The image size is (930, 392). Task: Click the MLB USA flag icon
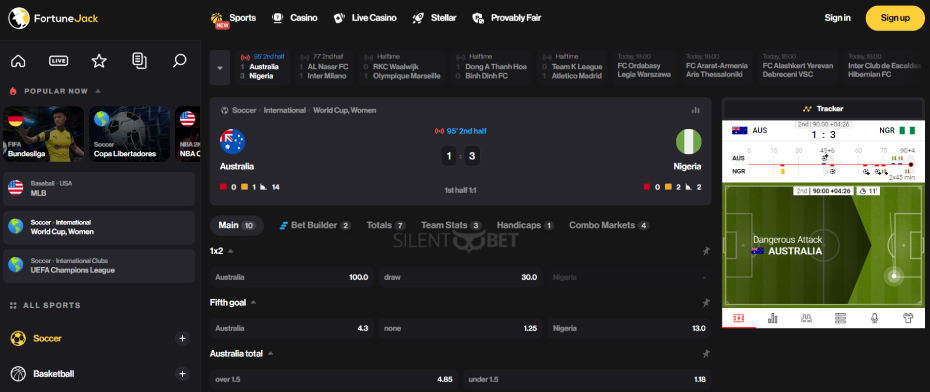[15, 189]
